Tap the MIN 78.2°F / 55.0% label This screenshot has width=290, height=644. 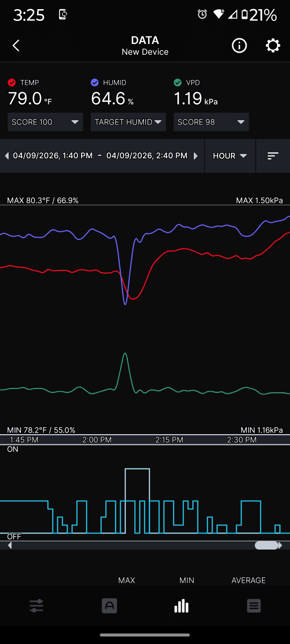click(41, 430)
